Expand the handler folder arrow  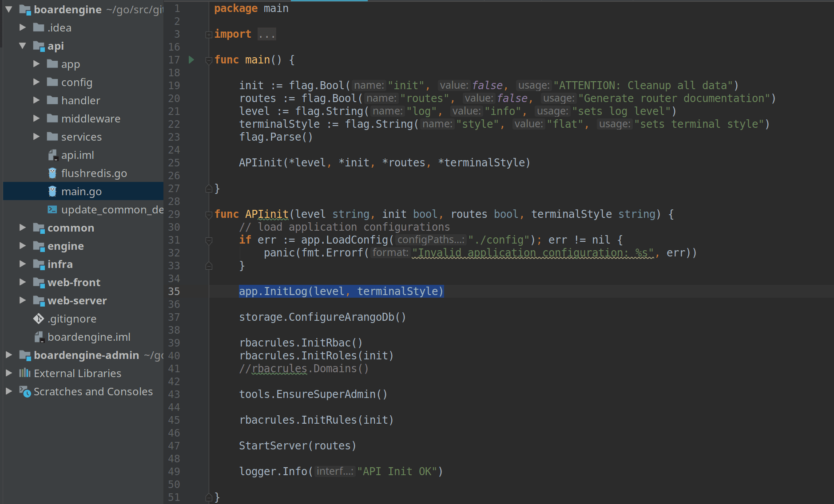(36, 100)
